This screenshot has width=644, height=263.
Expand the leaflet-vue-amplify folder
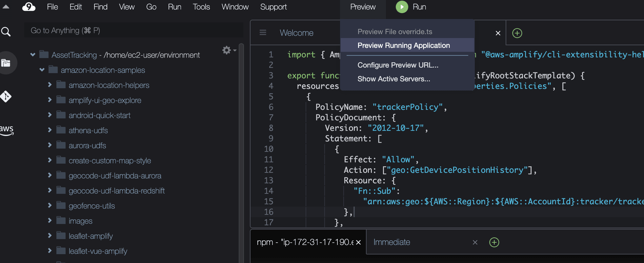pyautogui.click(x=50, y=251)
